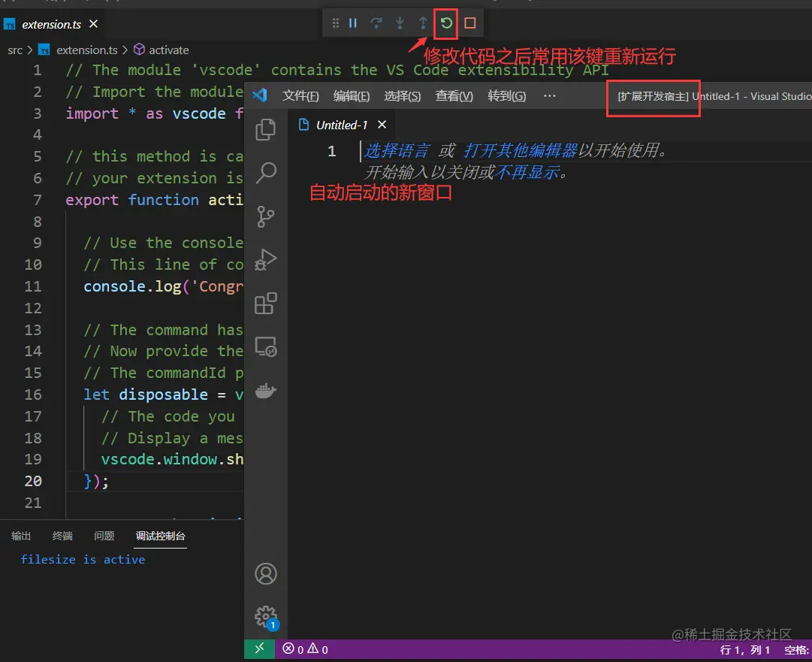Expand the menu bar overflow ellipsis

coord(550,96)
